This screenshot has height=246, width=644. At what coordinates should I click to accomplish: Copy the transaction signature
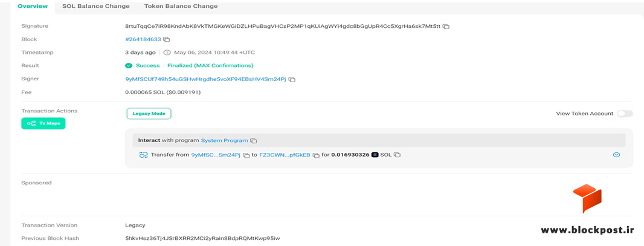(x=446, y=26)
